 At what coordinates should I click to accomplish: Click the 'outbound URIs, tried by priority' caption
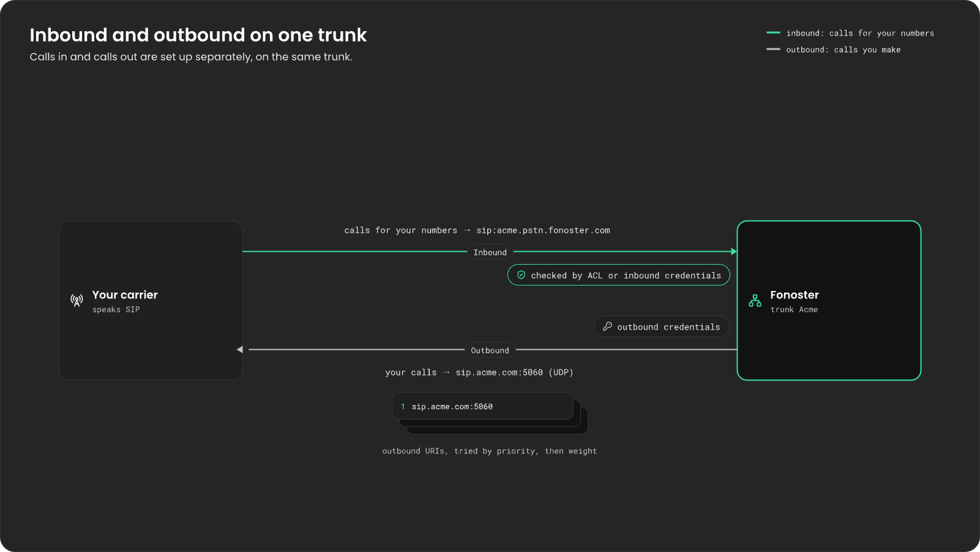[x=490, y=451]
